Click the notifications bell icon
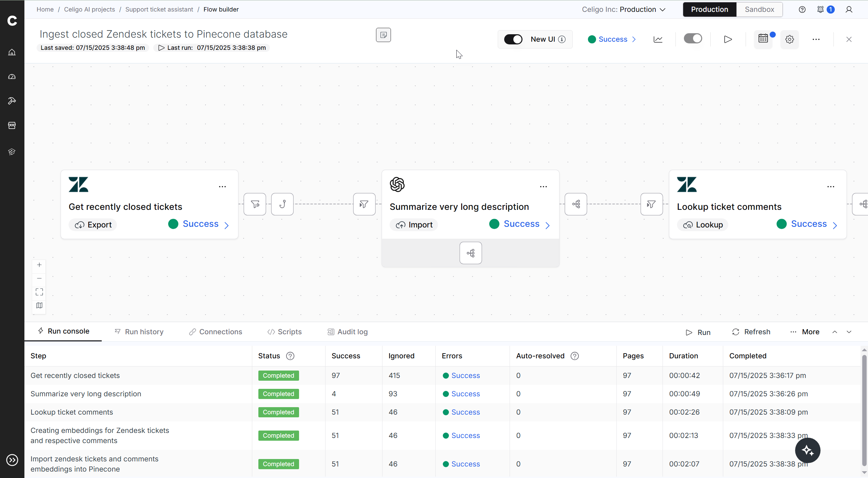This screenshot has width=868, height=478. 820,9
